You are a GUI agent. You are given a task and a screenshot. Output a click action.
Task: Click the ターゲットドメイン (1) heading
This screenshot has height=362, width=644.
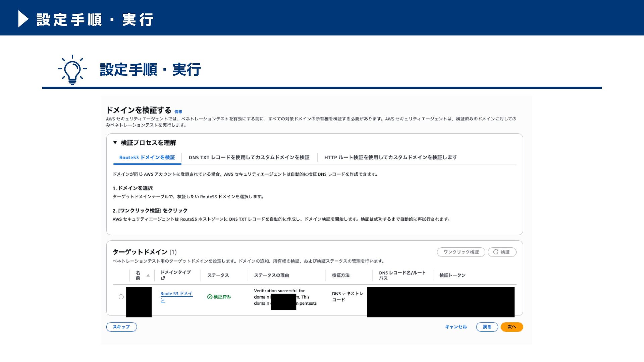[145, 252]
